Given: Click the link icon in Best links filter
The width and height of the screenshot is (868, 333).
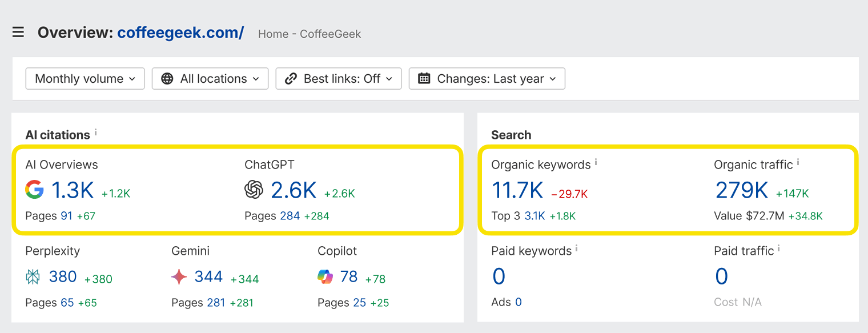Looking at the screenshot, I should pos(291,78).
